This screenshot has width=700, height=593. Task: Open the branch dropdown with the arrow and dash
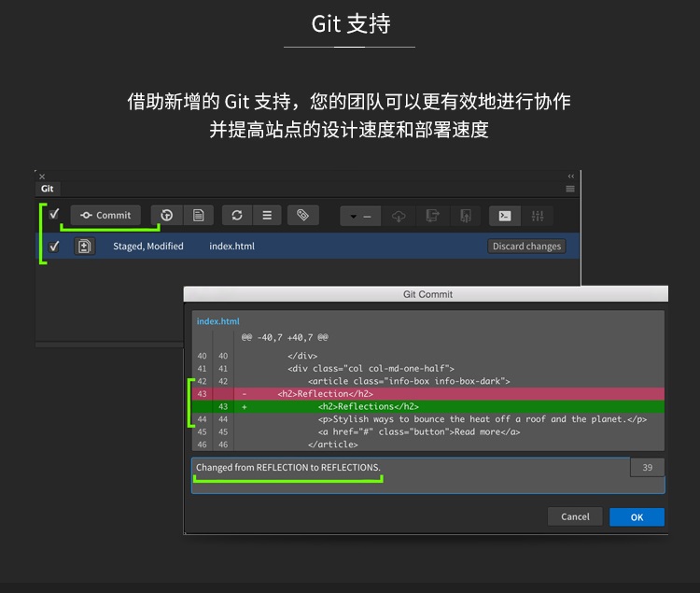tap(360, 216)
